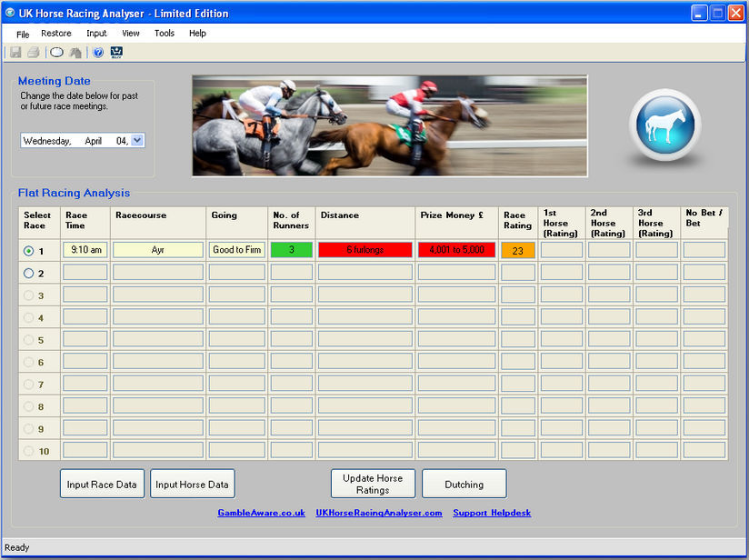Click the Save toolbar icon

15,52
